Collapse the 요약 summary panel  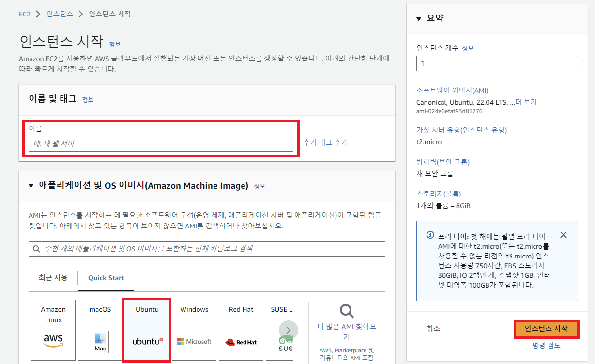pos(419,18)
